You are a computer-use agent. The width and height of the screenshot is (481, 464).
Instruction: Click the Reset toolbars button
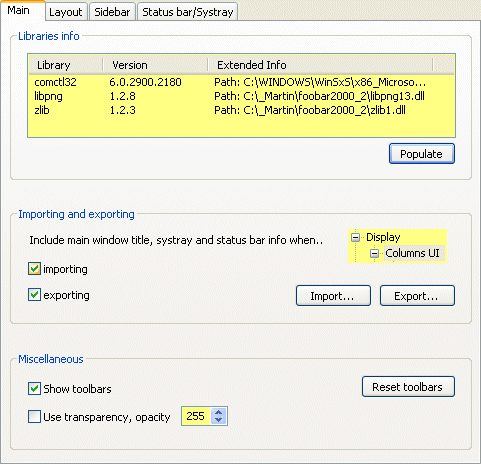(x=408, y=387)
